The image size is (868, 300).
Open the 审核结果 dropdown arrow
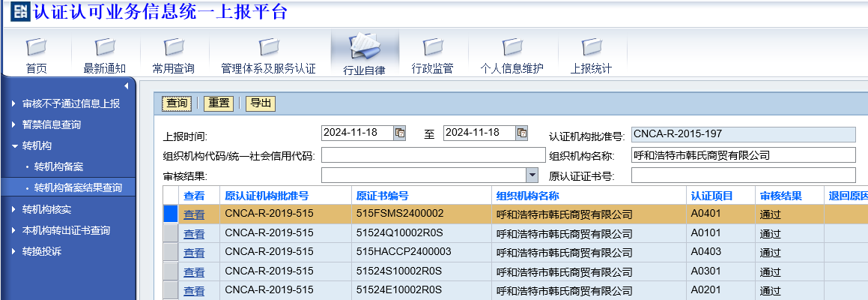point(532,175)
